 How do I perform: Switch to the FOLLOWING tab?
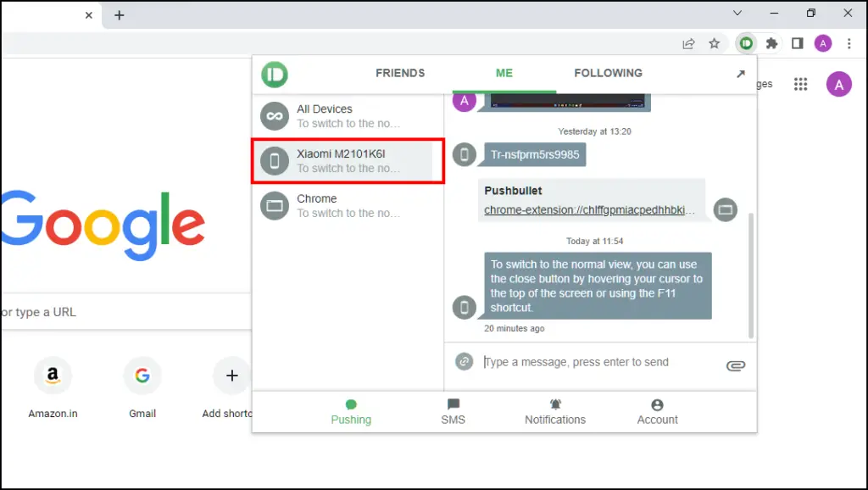pos(609,73)
